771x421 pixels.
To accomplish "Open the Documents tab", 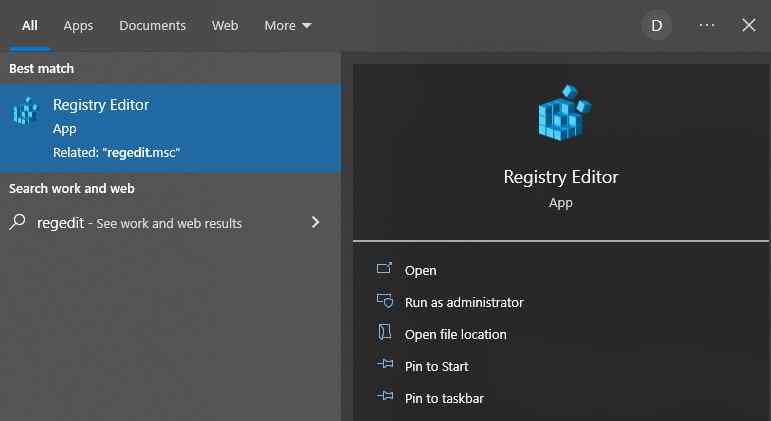I will [x=152, y=26].
